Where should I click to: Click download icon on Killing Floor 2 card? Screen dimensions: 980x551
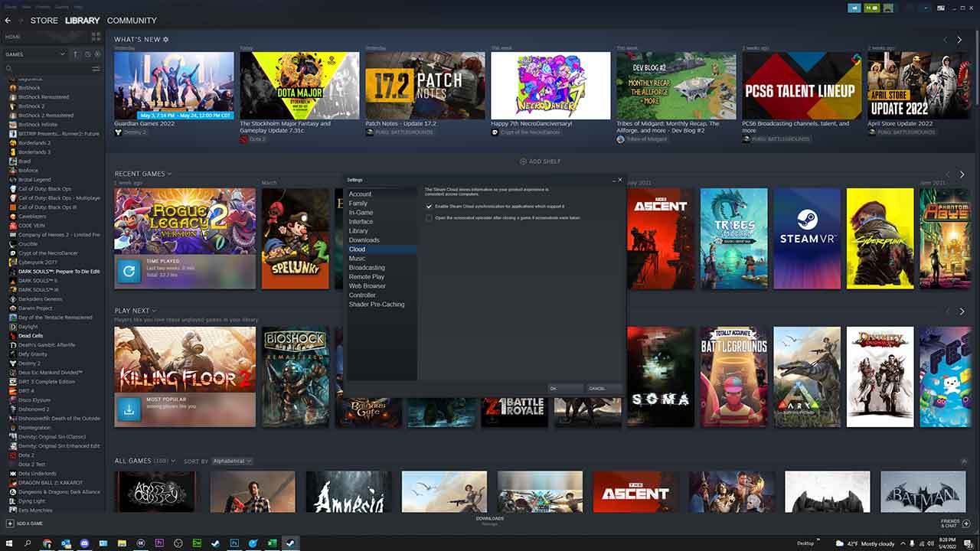click(129, 409)
